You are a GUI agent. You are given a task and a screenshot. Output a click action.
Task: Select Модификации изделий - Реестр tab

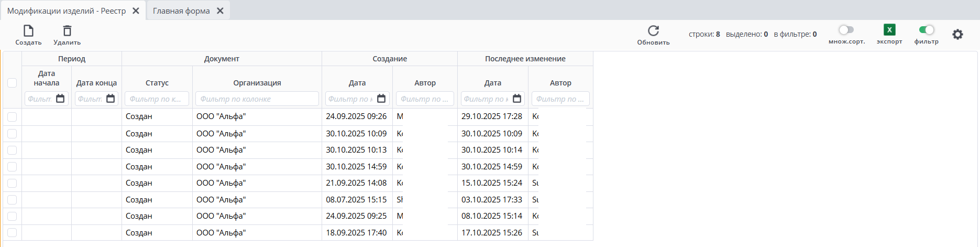click(67, 11)
